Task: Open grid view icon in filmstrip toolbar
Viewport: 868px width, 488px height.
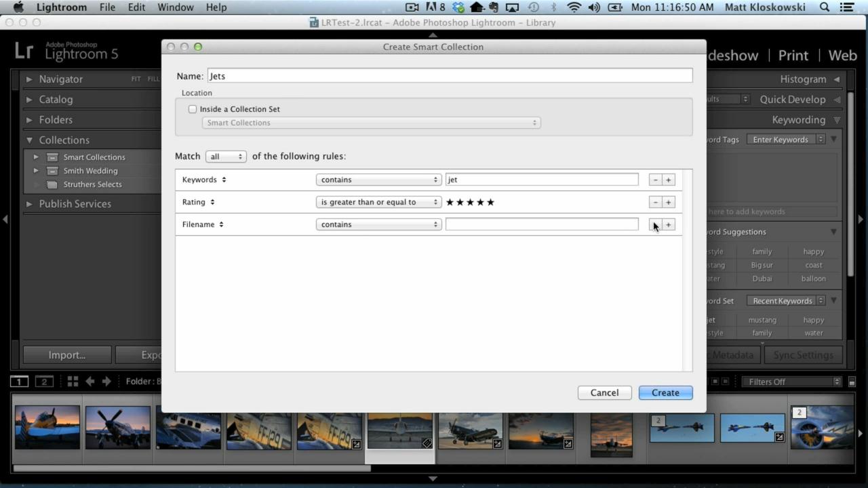Action: (x=73, y=382)
